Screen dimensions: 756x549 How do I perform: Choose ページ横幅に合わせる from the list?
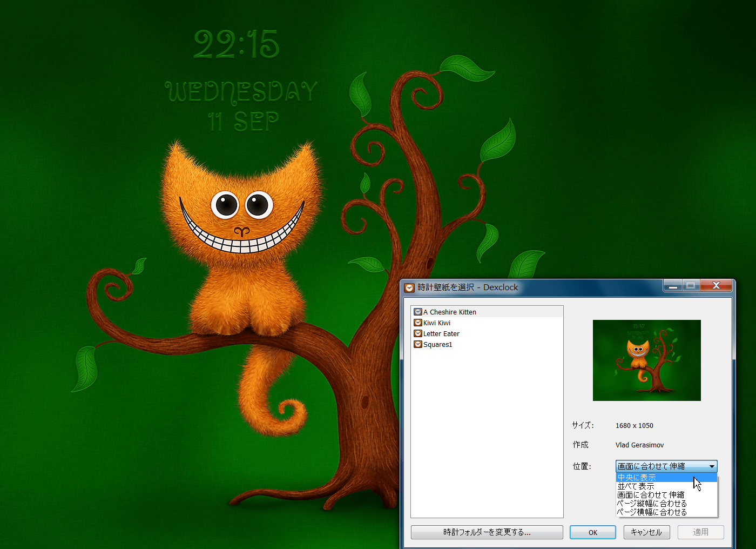tap(666, 512)
